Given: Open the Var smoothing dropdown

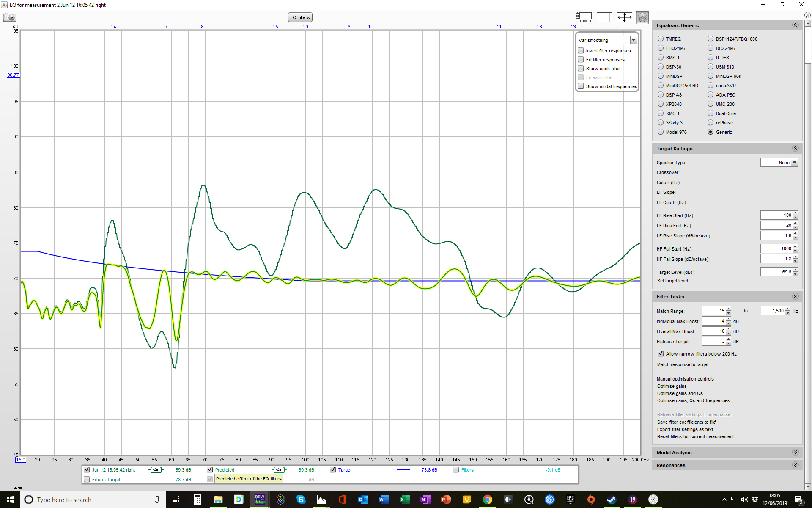Looking at the screenshot, I should [x=634, y=40].
